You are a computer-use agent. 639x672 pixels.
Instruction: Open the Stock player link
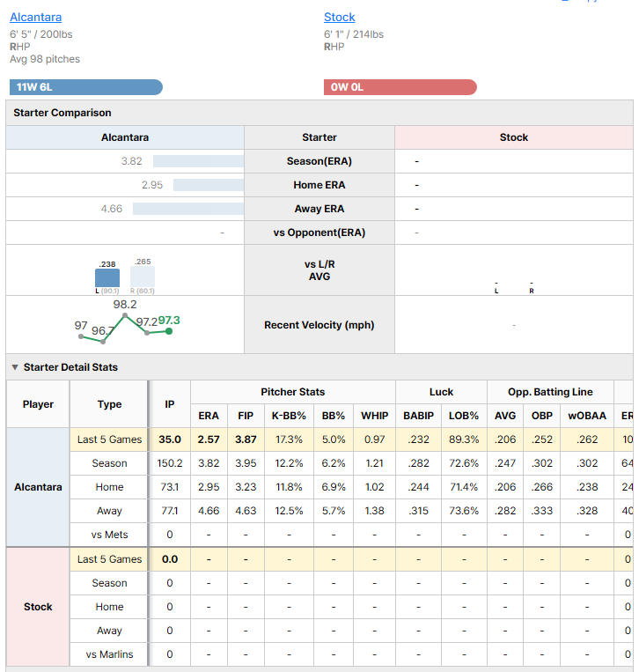[339, 17]
